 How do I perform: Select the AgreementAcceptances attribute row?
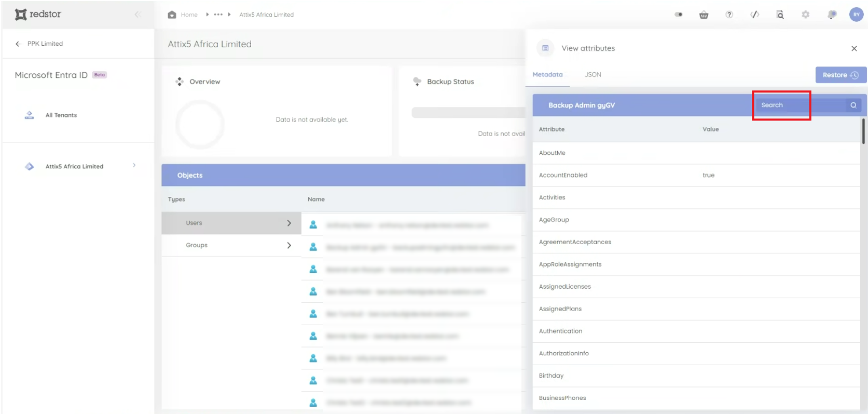pyautogui.click(x=696, y=242)
